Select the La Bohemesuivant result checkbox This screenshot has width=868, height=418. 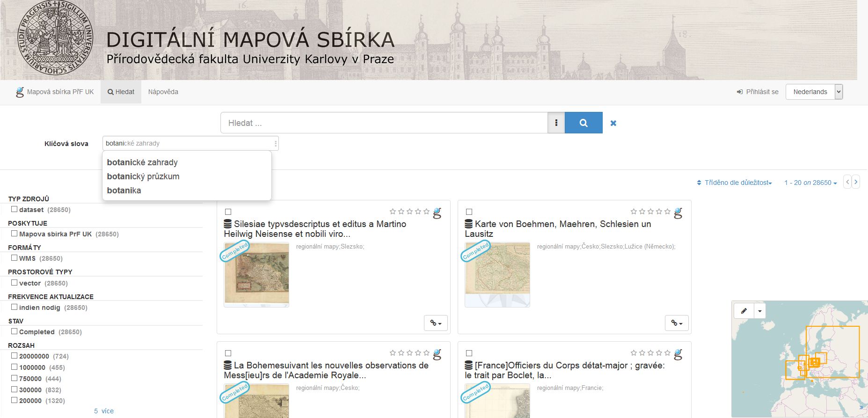point(228,353)
